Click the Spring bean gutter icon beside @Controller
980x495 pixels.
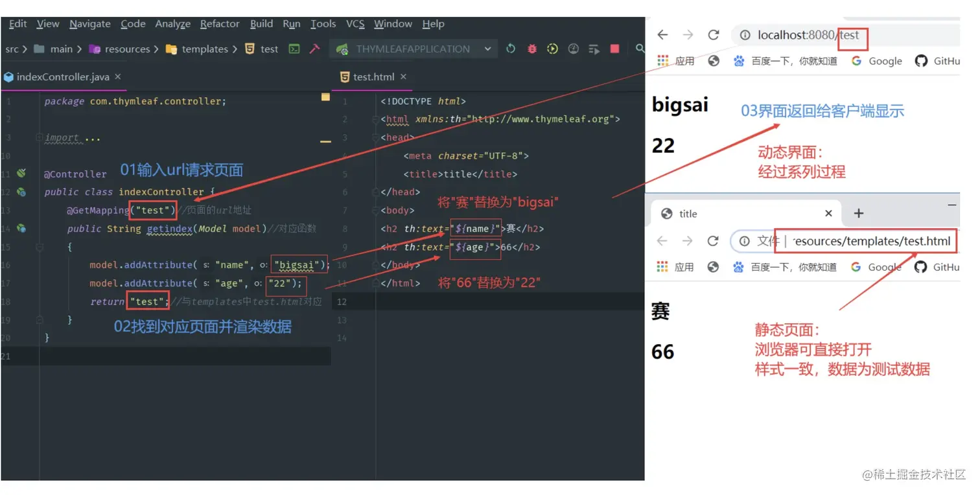click(21, 174)
